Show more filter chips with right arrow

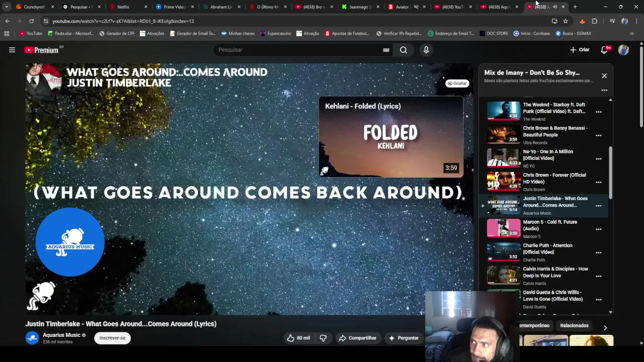click(605, 327)
